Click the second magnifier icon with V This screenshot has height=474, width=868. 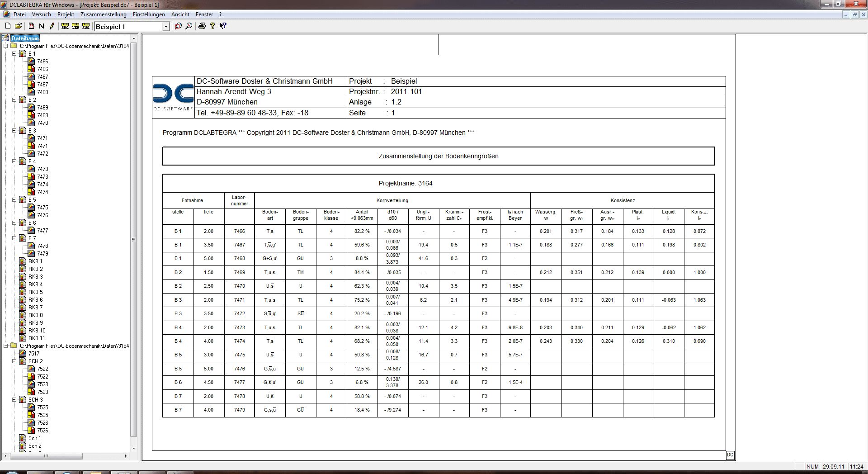click(189, 26)
